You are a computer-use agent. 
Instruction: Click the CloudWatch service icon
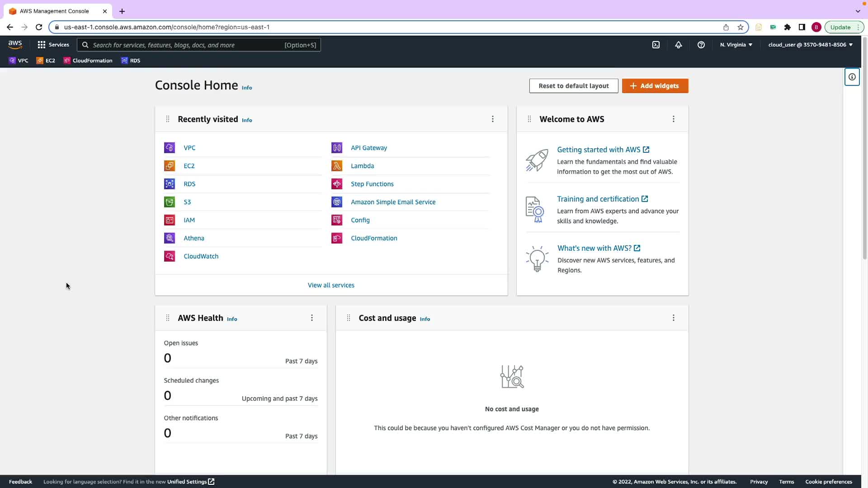[x=170, y=256]
